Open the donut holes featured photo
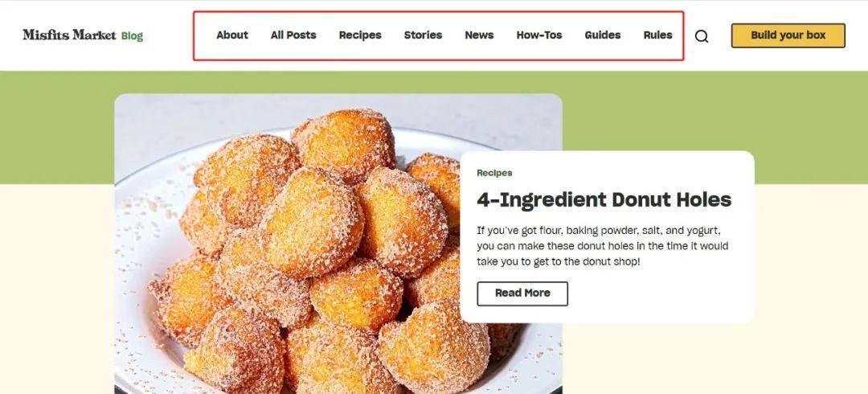This screenshot has height=394, width=868. (288, 244)
